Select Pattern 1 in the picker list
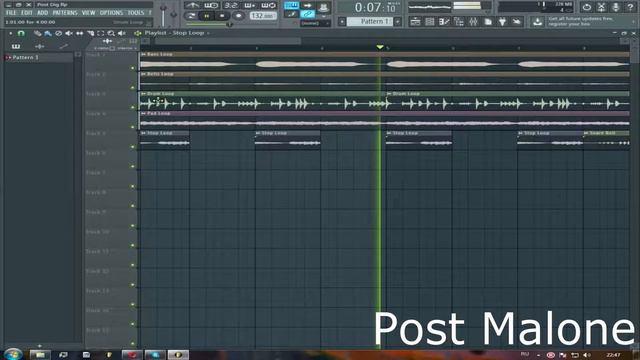Viewport: 640px width, 360px height. 38,58
